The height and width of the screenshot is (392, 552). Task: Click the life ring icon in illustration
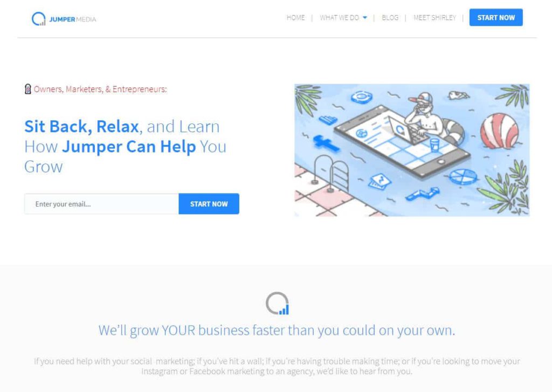tap(362, 97)
